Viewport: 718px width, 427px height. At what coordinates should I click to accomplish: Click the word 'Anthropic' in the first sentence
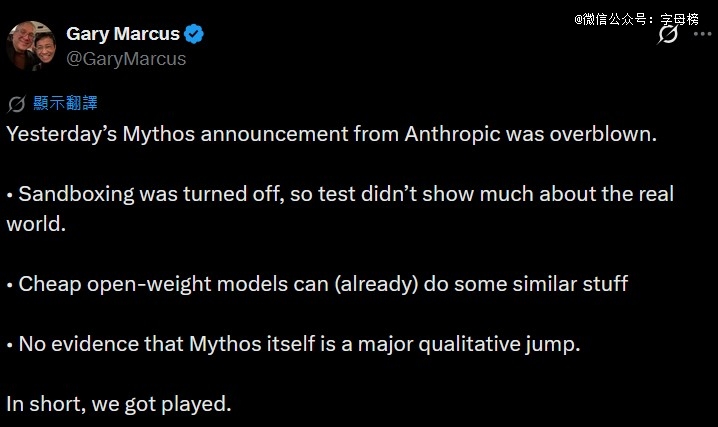tap(453, 134)
